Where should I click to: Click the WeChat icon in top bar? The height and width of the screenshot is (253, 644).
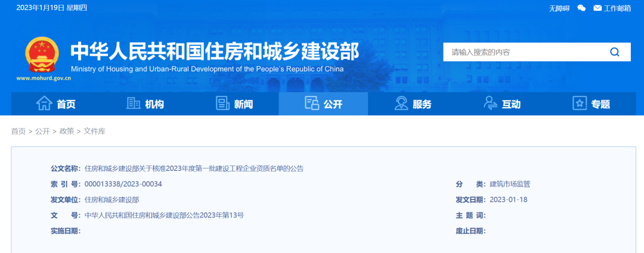tap(581, 8)
